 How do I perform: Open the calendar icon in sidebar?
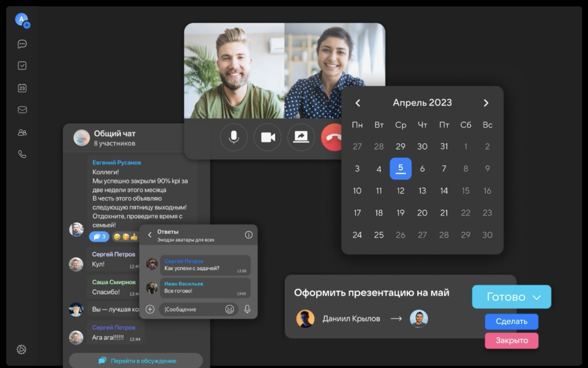coord(22,88)
